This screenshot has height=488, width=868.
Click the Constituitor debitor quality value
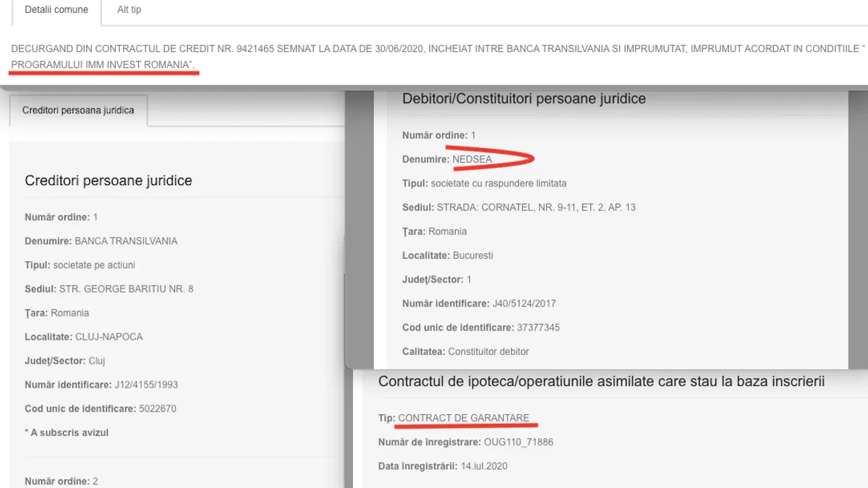[488, 351]
